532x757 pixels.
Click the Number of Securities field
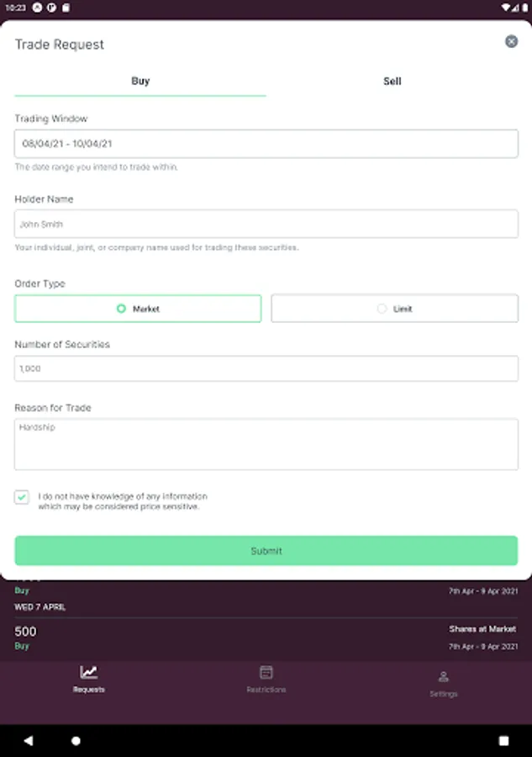pyautogui.click(x=266, y=368)
